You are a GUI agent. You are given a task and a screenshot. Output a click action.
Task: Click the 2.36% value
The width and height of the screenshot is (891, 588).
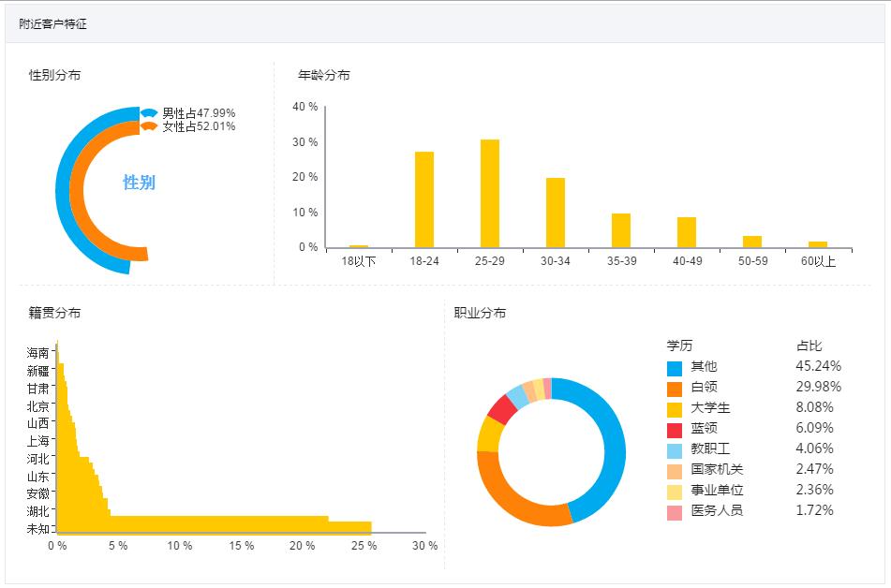[814, 490]
